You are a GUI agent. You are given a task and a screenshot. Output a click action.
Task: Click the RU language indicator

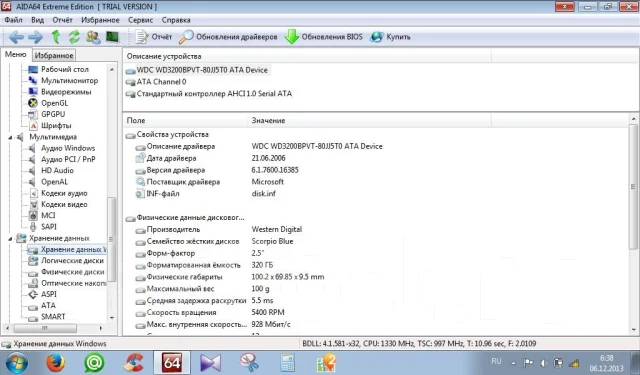coord(496,361)
